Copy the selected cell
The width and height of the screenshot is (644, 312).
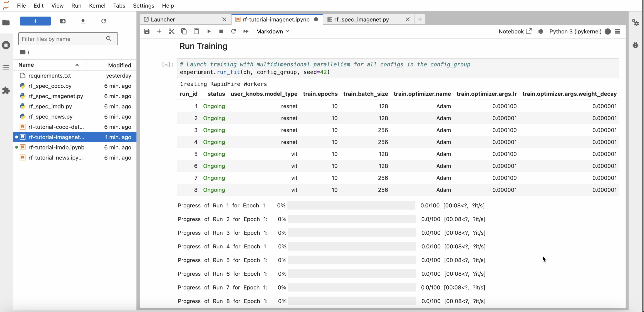tap(184, 31)
